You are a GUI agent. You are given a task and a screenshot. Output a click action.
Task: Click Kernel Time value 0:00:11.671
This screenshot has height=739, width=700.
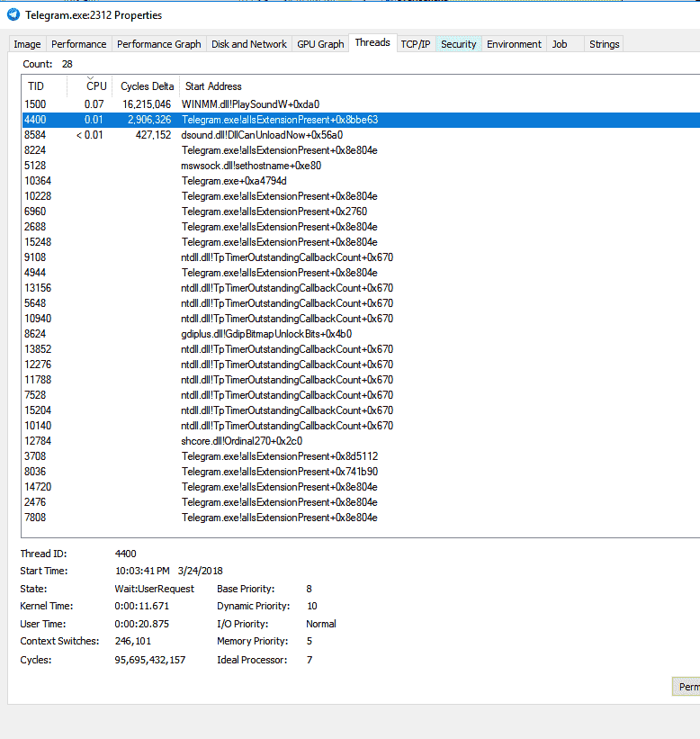click(141, 606)
